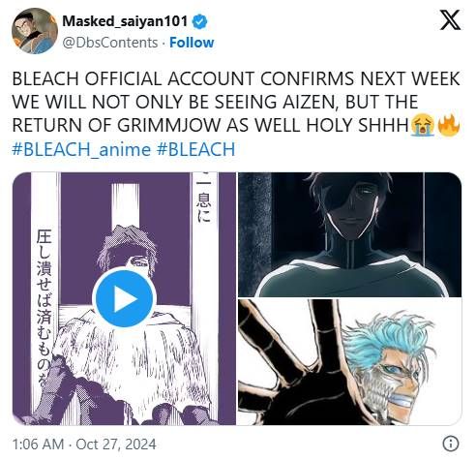
Task: Open the purple manga panel video thumbnail
Action: [124, 298]
